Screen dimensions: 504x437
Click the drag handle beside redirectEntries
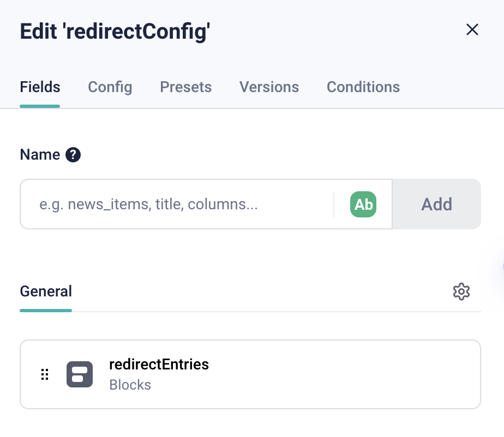tap(45, 374)
